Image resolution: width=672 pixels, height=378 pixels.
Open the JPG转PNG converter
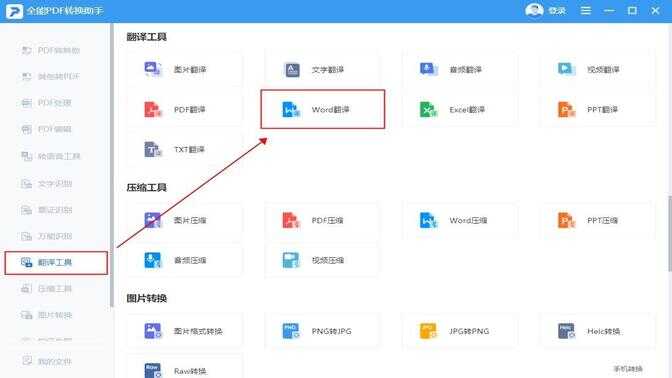[460, 331]
